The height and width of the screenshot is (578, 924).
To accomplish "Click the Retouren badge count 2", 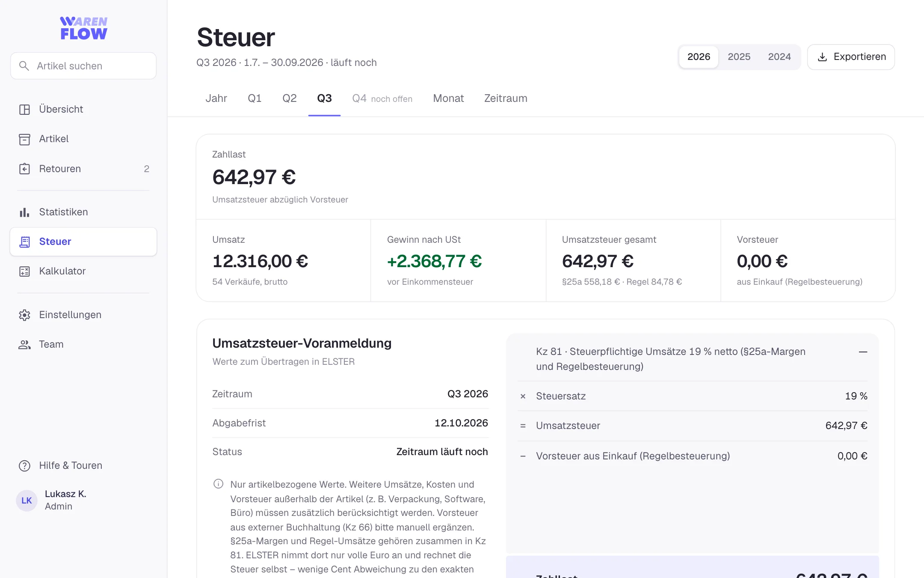I will (146, 169).
